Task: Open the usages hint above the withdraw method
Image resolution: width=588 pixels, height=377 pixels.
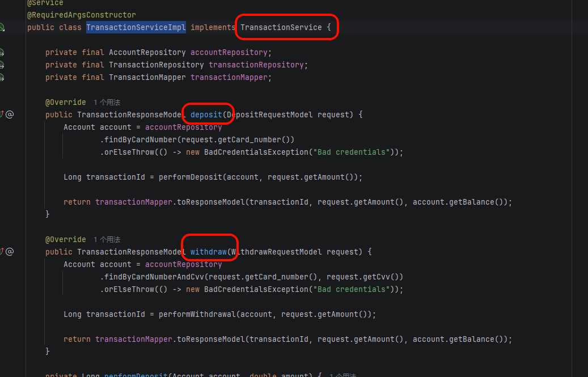Action: coord(107,239)
